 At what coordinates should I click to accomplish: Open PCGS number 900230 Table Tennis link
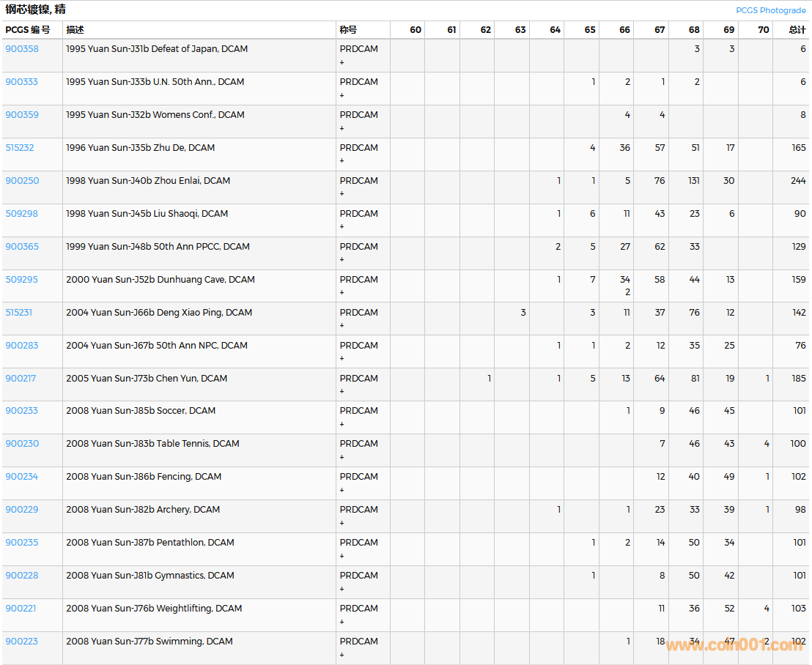coord(22,444)
